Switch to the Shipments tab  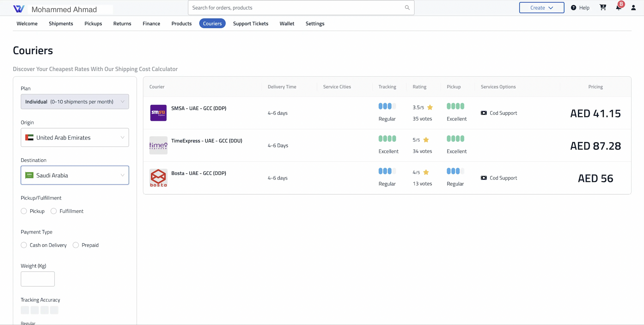[61, 24]
